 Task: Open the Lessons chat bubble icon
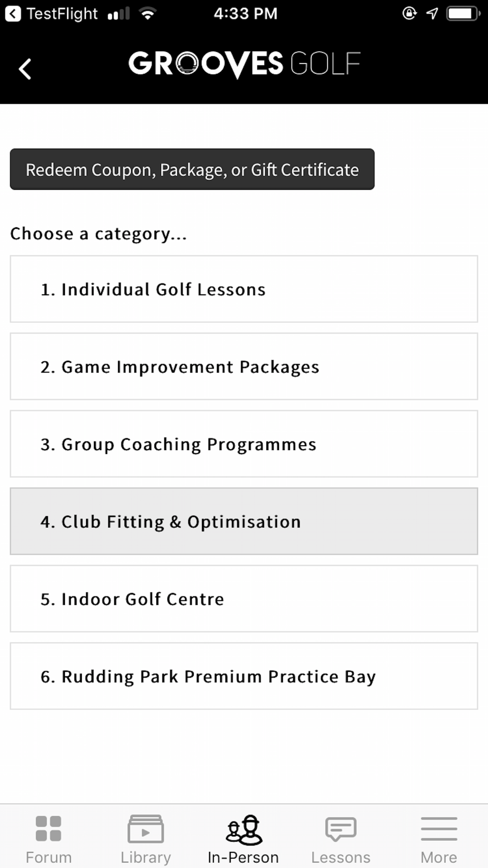pos(341,829)
